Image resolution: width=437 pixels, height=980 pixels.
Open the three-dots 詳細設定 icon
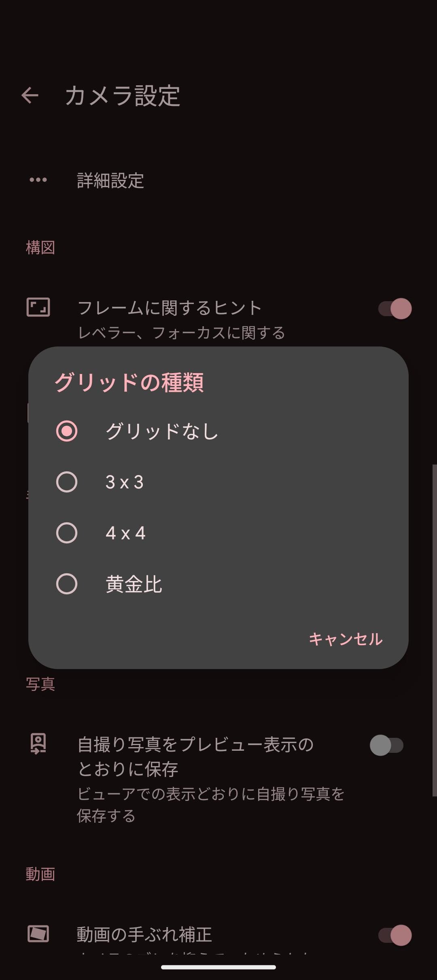click(38, 180)
